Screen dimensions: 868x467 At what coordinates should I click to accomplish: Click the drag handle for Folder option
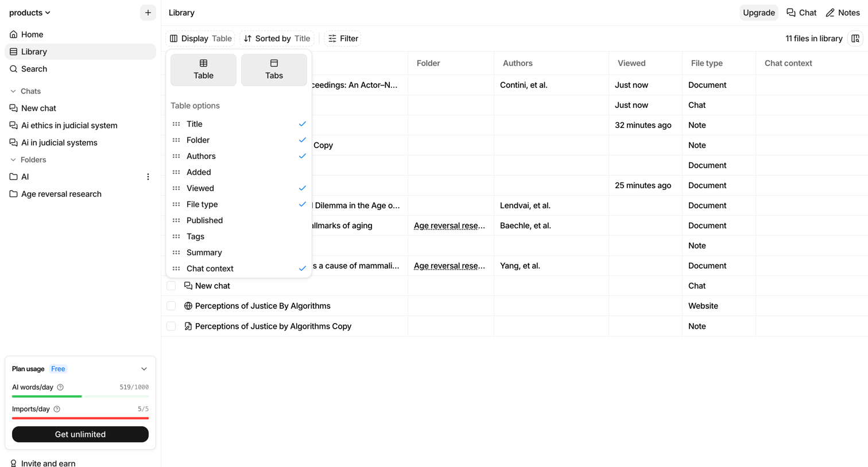[x=176, y=140]
